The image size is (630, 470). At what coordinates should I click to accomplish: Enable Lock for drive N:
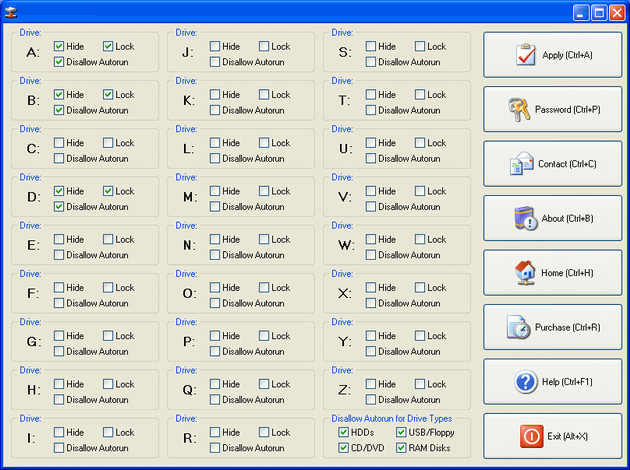pyautogui.click(x=264, y=239)
